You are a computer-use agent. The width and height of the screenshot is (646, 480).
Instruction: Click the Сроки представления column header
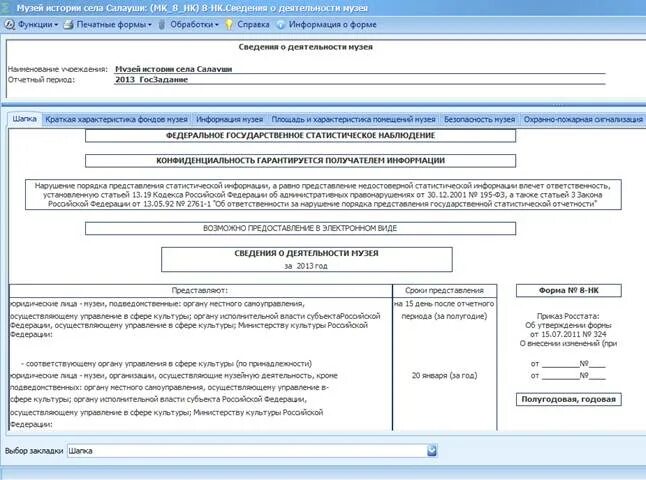point(445,290)
